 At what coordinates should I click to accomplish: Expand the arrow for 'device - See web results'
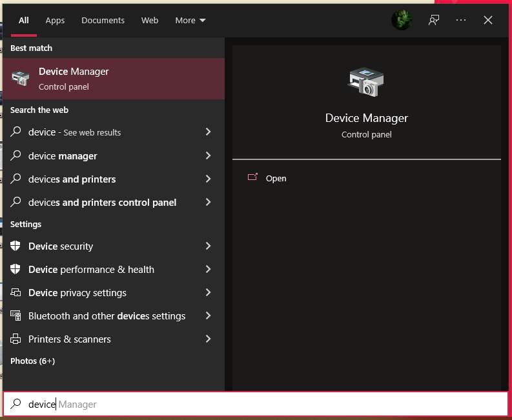point(208,132)
